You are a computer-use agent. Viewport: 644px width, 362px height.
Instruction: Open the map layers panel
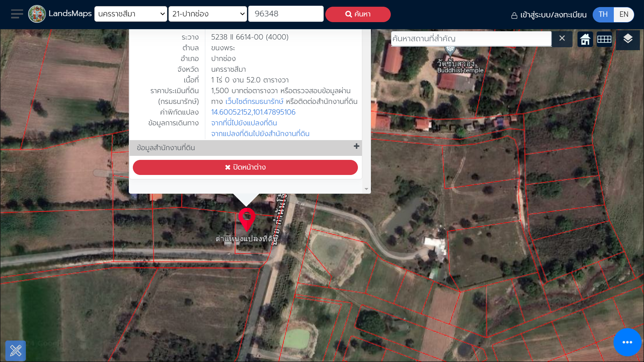[628, 39]
